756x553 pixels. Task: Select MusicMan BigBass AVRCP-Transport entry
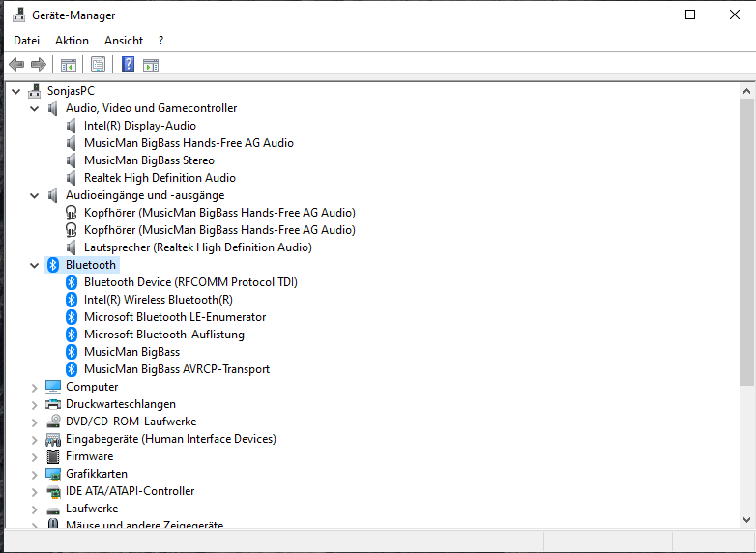177,369
